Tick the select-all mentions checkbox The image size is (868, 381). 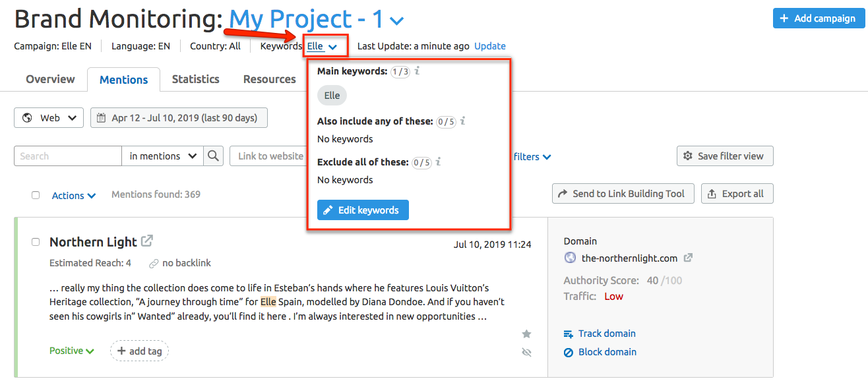coord(36,195)
